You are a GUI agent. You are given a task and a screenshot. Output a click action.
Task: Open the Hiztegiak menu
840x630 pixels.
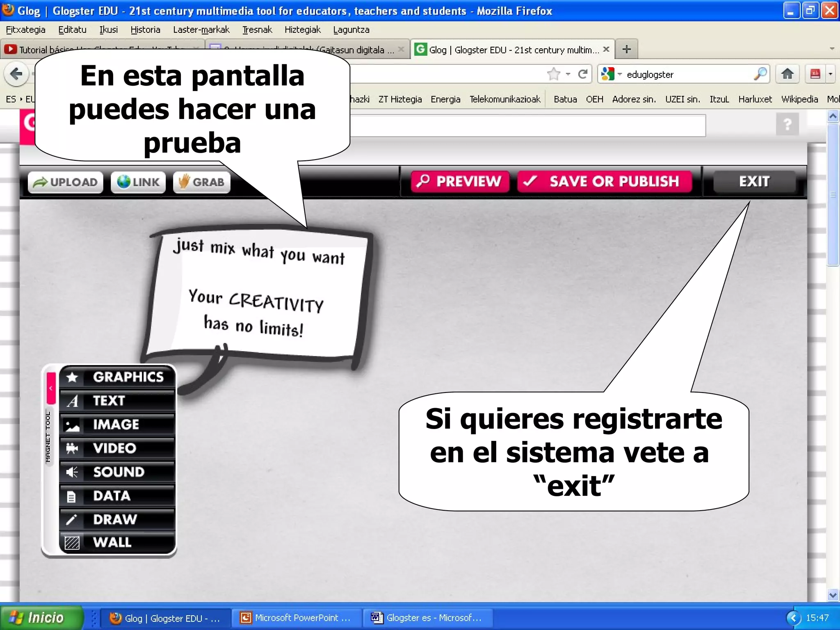click(x=303, y=30)
